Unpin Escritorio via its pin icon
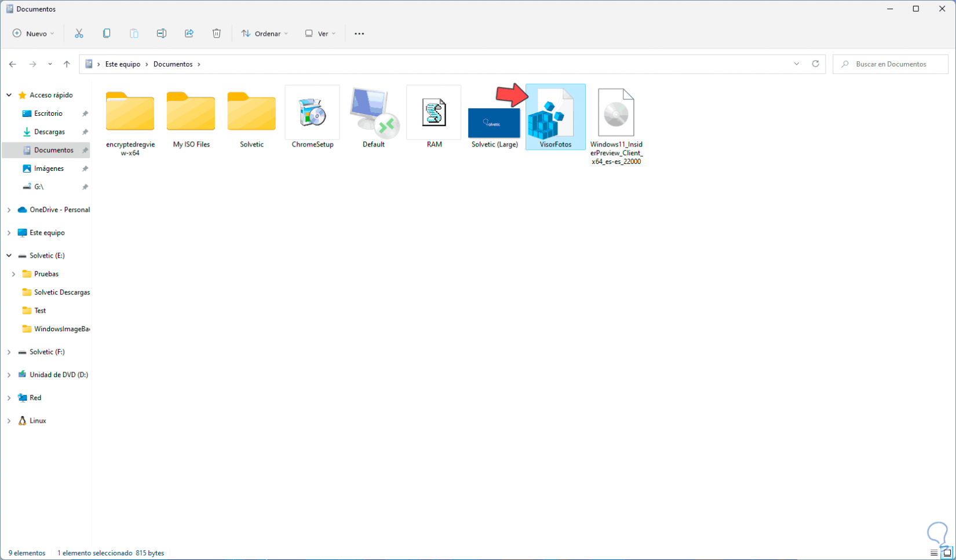The height and width of the screenshot is (560, 956). pyautogui.click(x=85, y=114)
